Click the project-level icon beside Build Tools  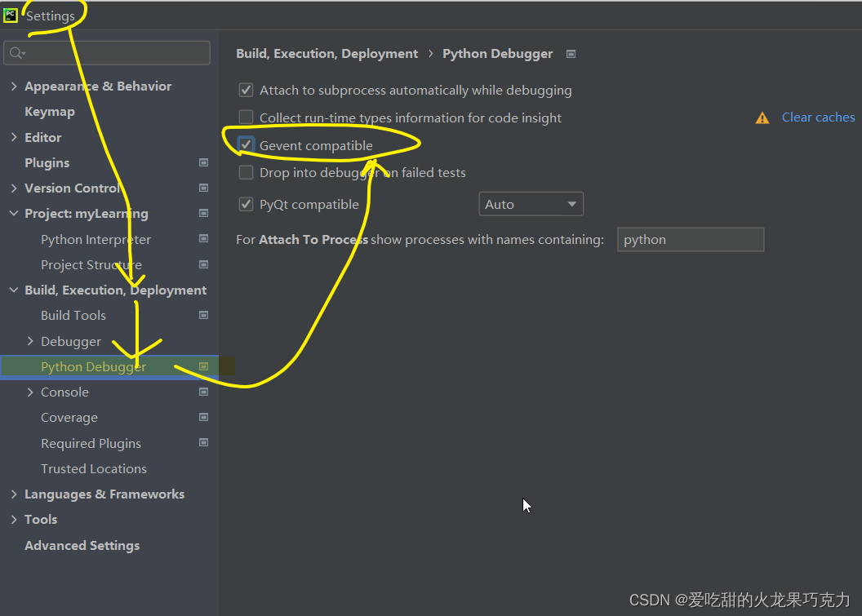point(203,316)
